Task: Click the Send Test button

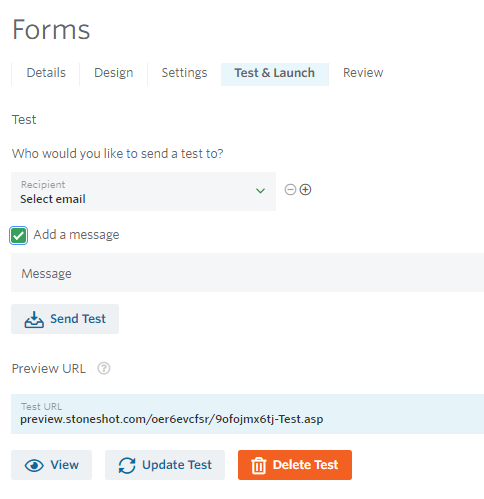Action: coord(65,319)
